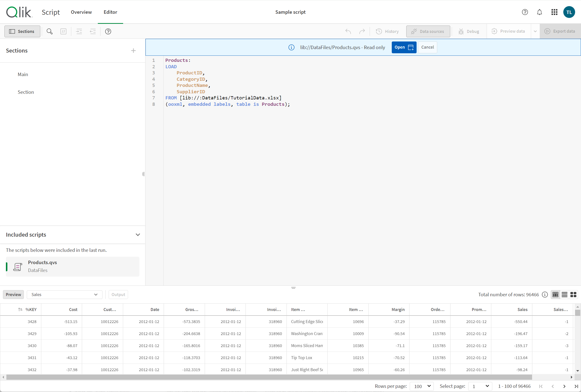Expand the Included scripts section
This screenshot has height=392, width=581.
pos(137,234)
